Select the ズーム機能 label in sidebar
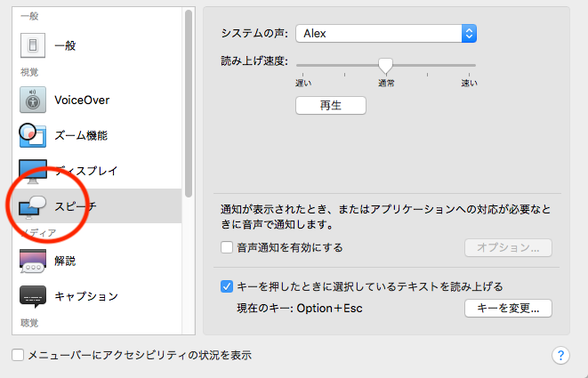The image size is (588, 378). point(81,135)
